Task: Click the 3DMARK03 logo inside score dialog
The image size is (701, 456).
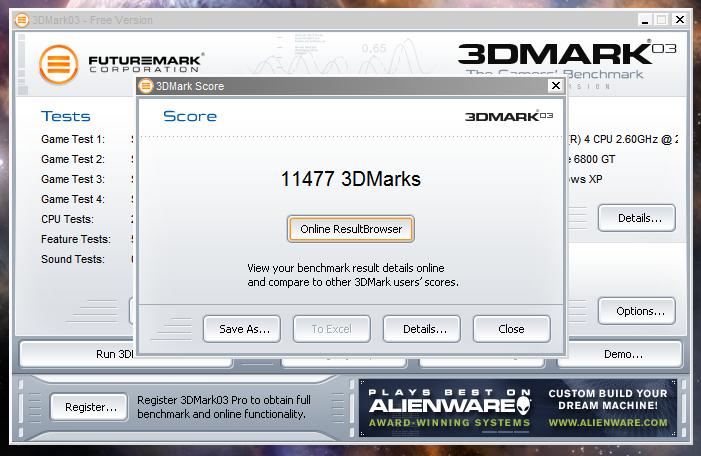Action: point(509,116)
